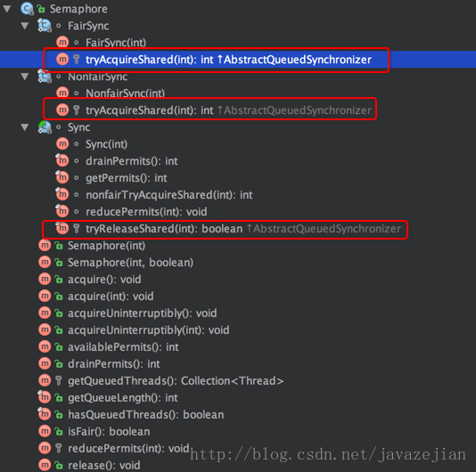476x472 pixels.
Task: Click method icon beside tryReleaseShared(int): boolean
Action: (x=62, y=228)
